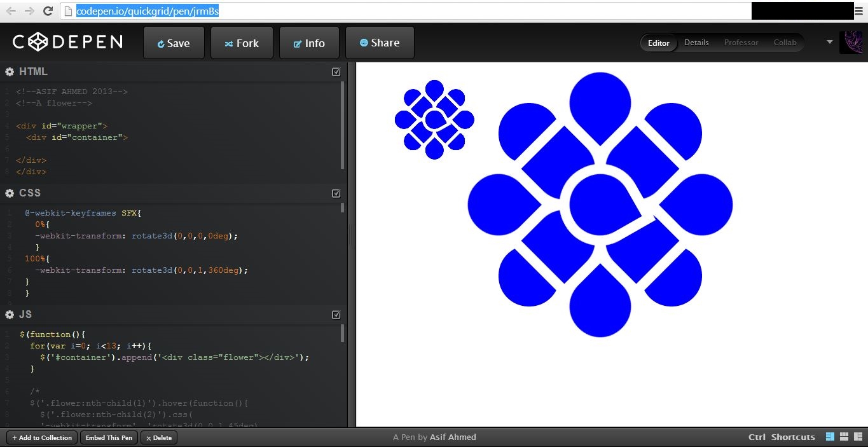This screenshot has width=868, height=447.
Task: Click the '<!--A flower-->' comment line
Action: pyautogui.click(x=54, y=103)
